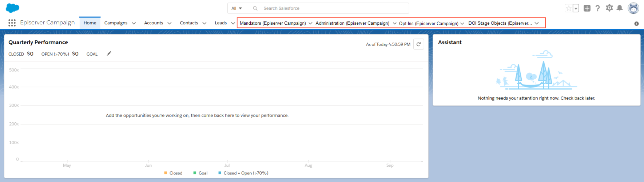Viewport: 644px width, 182px height.
Task: Open the Campaigns tab
Action: tap(116, 23)
